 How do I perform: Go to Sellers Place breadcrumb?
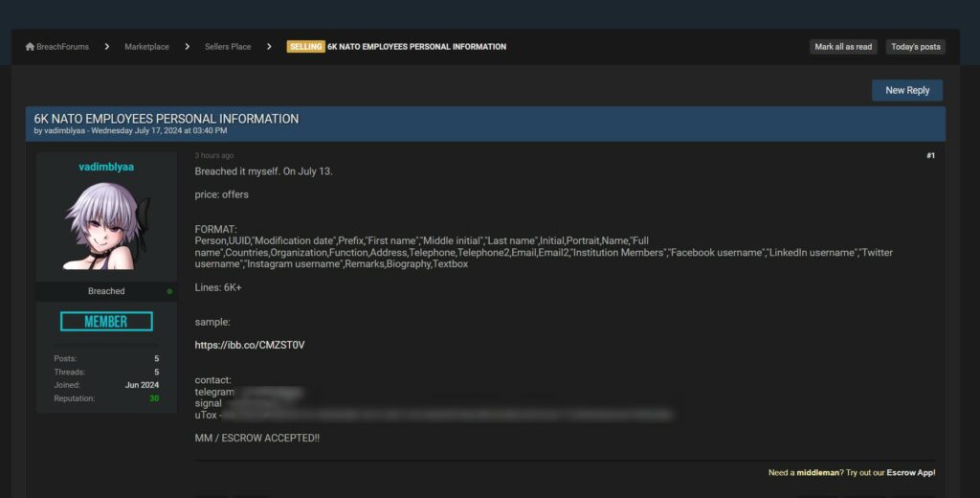228,47
